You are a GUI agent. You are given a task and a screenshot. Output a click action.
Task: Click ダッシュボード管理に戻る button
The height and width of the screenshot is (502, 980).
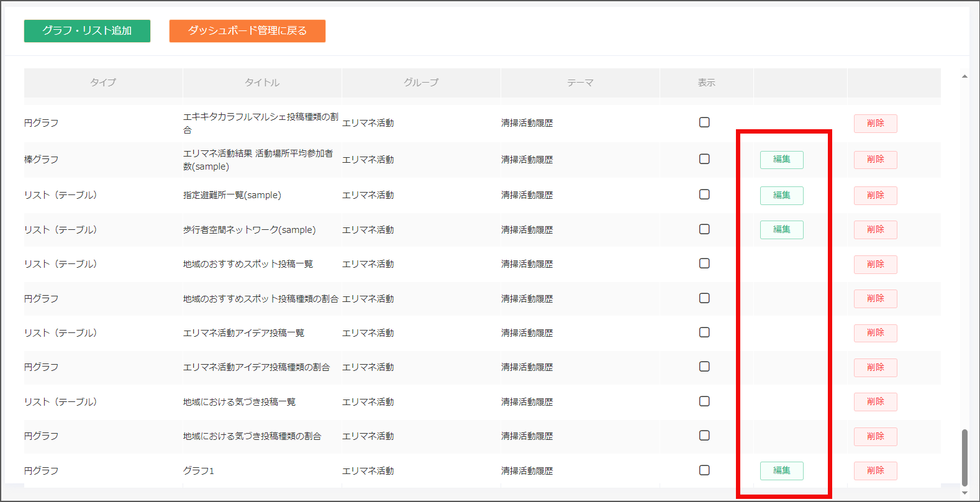click(x=247, y=31)
